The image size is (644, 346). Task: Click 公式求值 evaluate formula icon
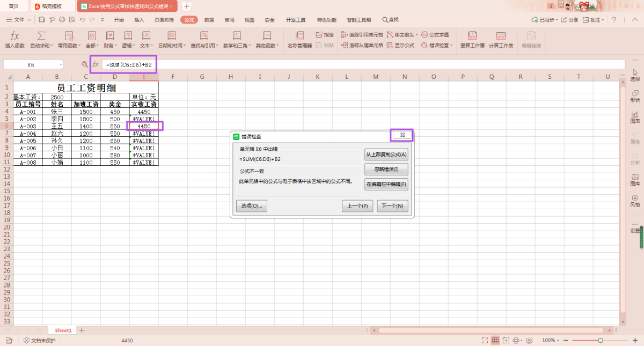pyautogui.click(x=435, y=35)
